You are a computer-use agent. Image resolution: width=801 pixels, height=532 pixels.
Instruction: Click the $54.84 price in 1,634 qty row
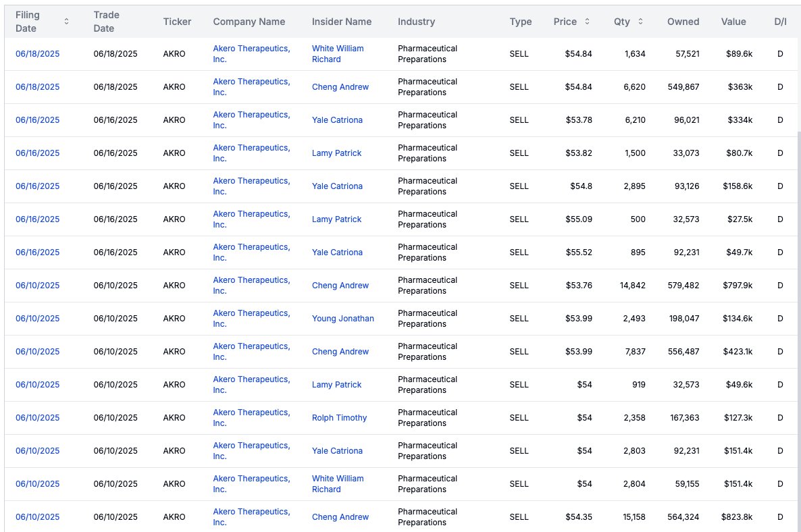coord(578,53)
